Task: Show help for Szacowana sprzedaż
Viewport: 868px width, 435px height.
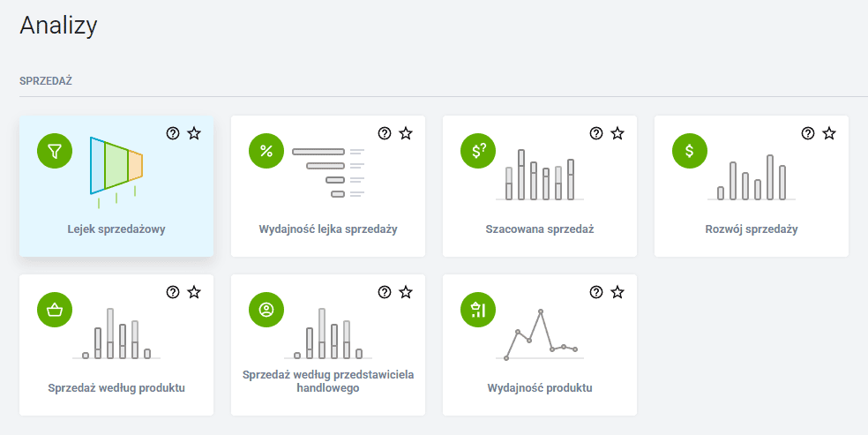Action: (x=596, y=133)
